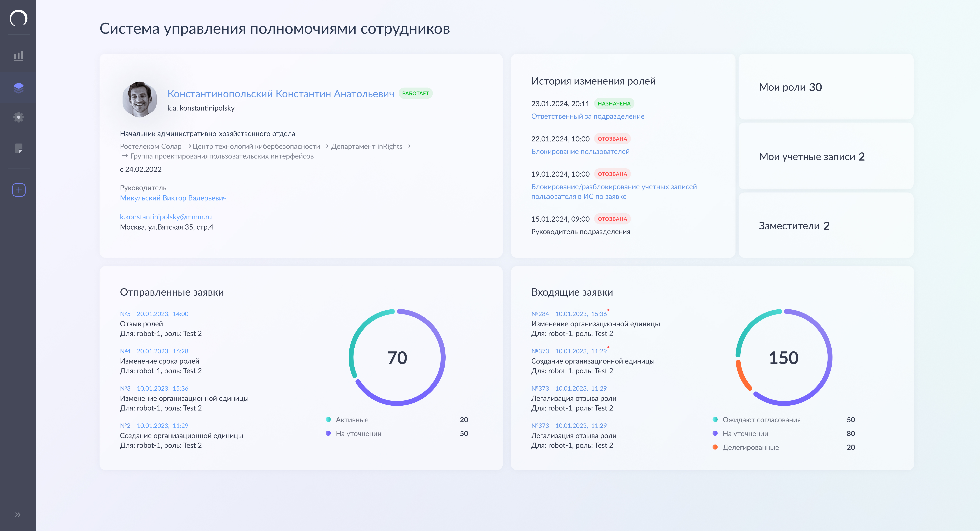Open Блокирование пользователей role link

(580, 151)
